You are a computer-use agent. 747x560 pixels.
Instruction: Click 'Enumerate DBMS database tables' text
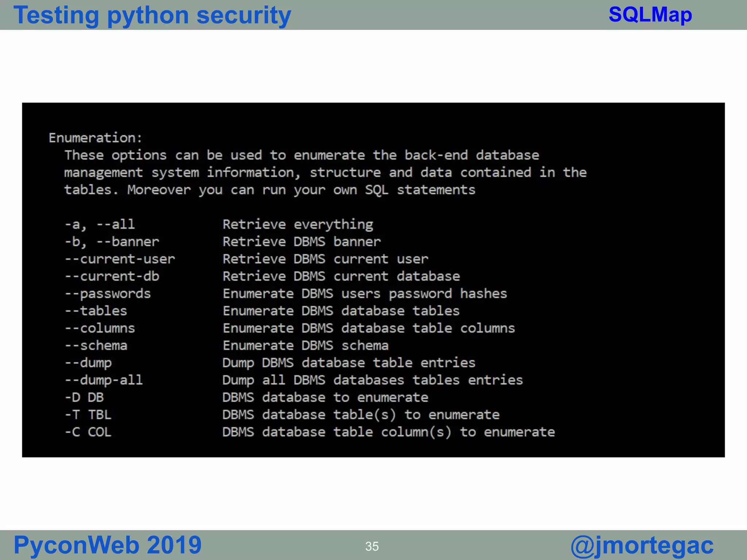coord(341,311)
